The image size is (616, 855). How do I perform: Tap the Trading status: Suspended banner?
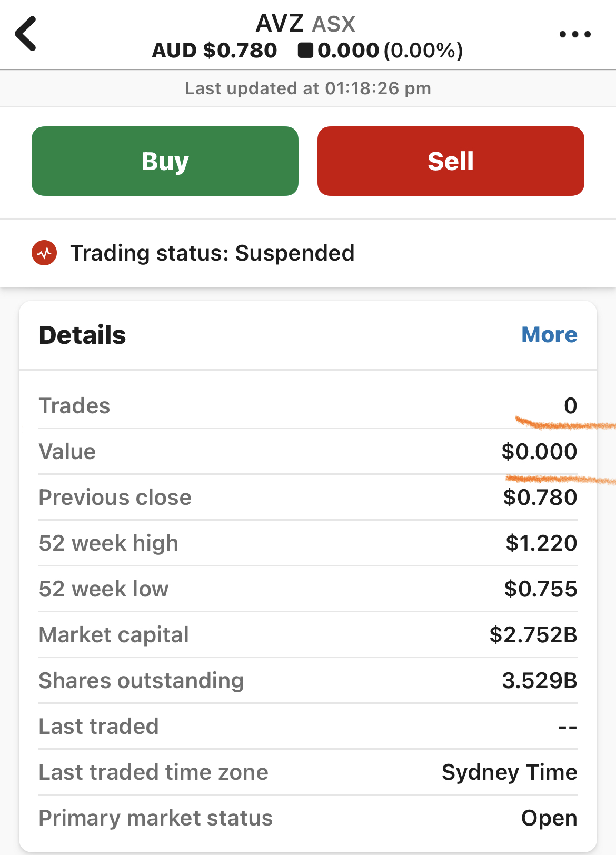[212, 253]
